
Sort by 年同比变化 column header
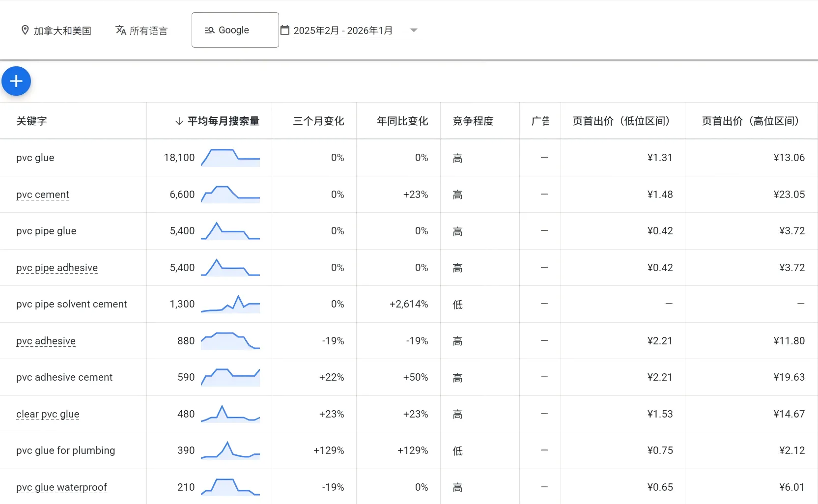[x=402, y=121]
